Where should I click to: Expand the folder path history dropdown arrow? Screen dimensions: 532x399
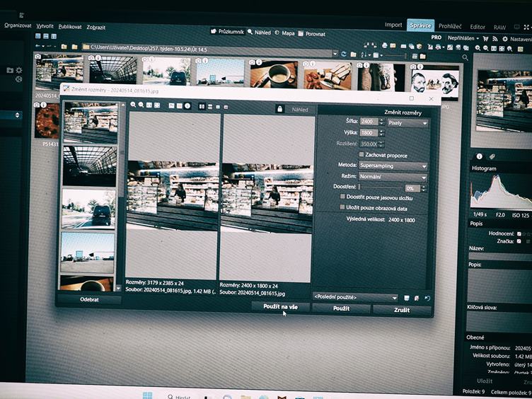[x=335, y=54]
